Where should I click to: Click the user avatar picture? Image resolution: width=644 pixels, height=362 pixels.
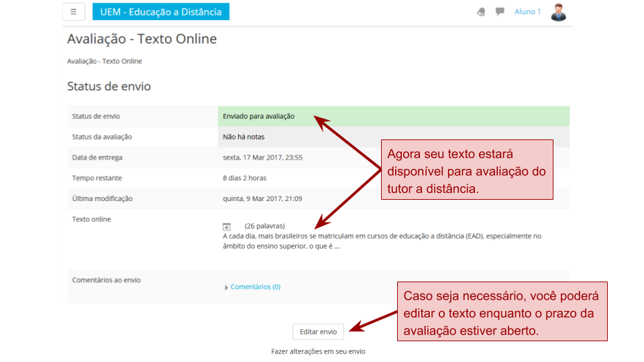pos(558,11)
